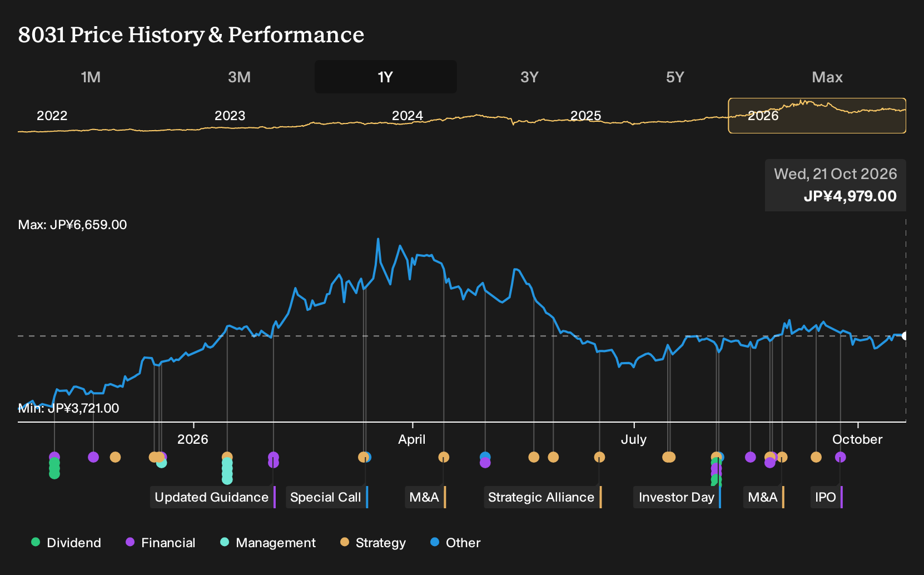Toggle the Financial legend filter
Viewport: 924px width, 575px height.
point(161,543)
